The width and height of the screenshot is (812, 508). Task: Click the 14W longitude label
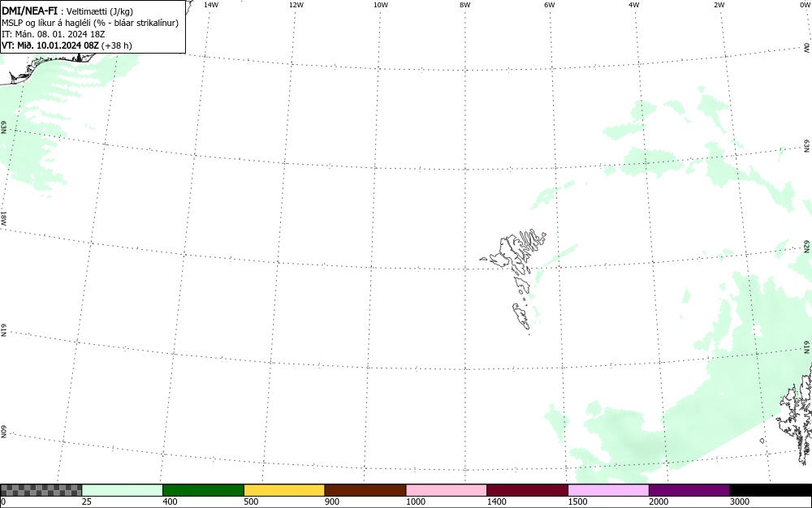tap(211, 5)
